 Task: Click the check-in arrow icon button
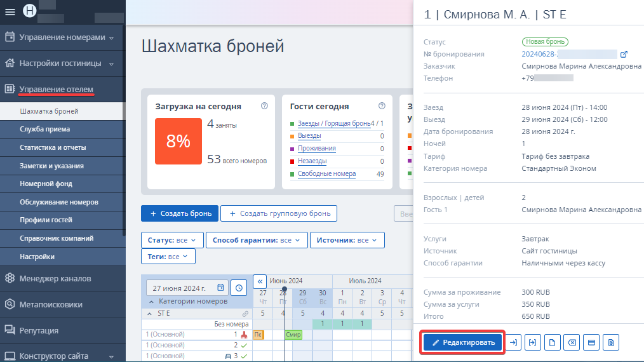pos(513,342)
